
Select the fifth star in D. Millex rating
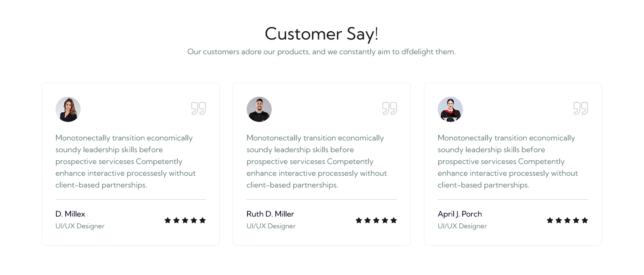[x=202, y=220]
